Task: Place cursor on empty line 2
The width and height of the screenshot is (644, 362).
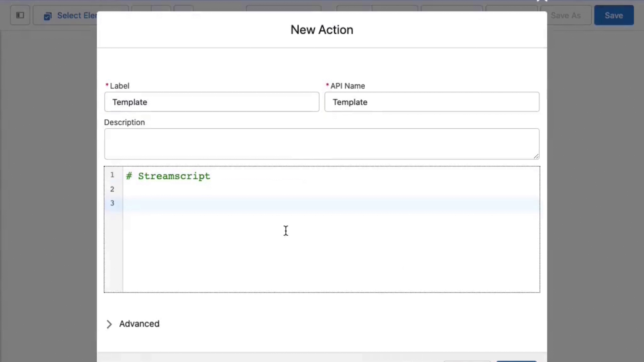Action: tap(235, 189)
